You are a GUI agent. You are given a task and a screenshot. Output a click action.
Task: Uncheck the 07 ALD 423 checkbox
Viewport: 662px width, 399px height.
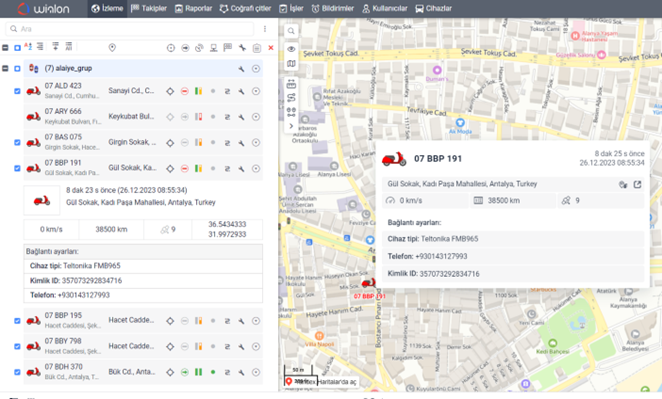tap(17, 91)
